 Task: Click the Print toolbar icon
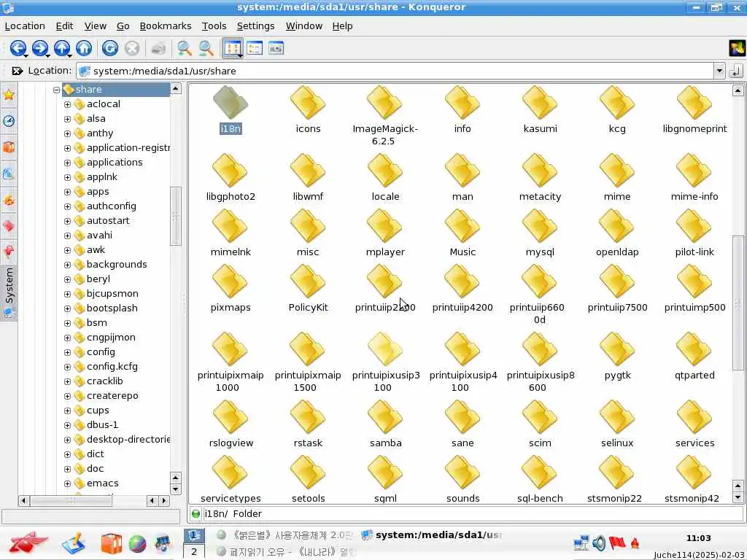[158, 48]
